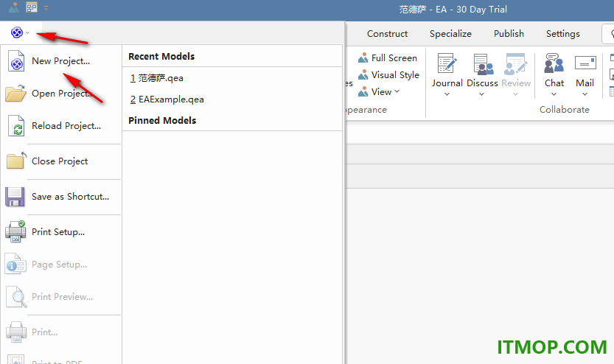Click the Journal notepad icon
614x364 pixels.
click(447, 63)
